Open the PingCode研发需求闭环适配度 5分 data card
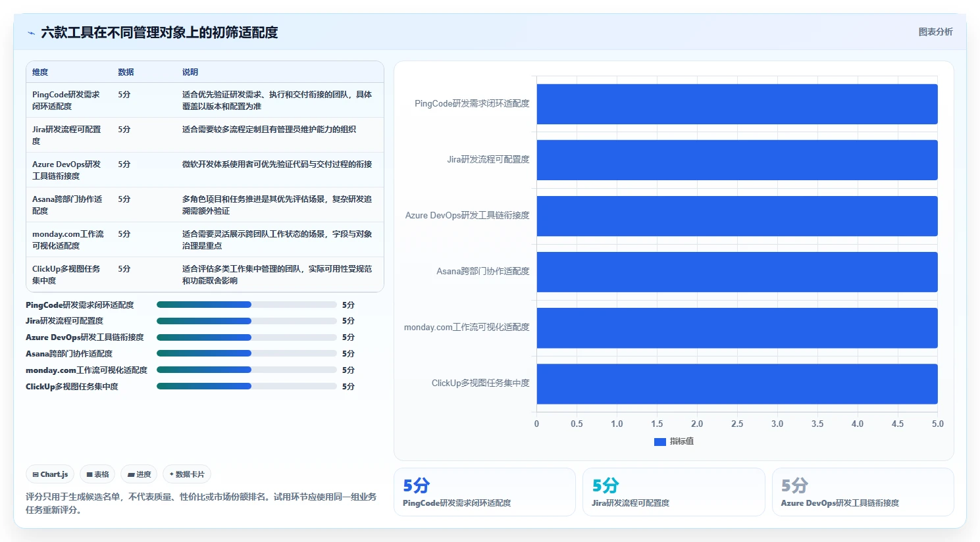This screenshot has height=542, width=980. tap(484, 492)
